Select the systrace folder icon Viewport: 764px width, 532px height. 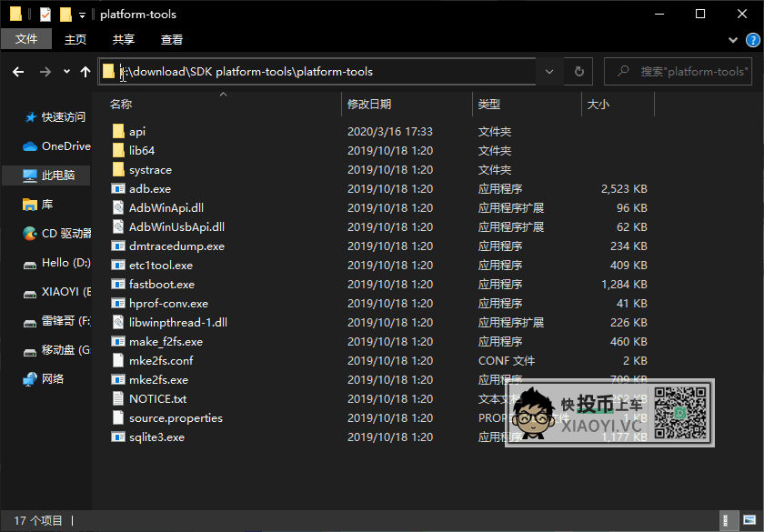pos(118,169)
